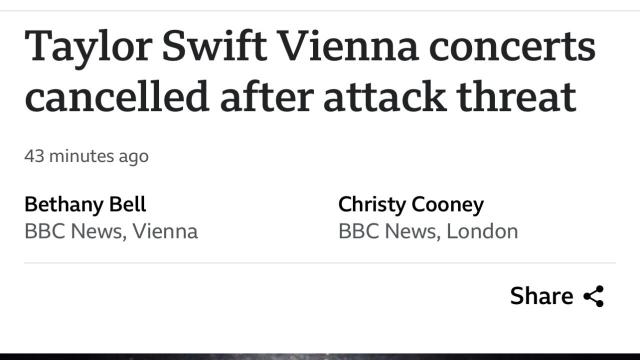
Task: Click 'Taylor Swift' in the headline
Action: coord(146,48)
